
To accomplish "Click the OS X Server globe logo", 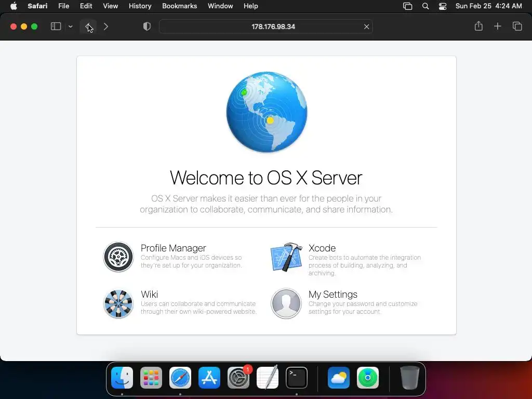I will coord(267,112).
